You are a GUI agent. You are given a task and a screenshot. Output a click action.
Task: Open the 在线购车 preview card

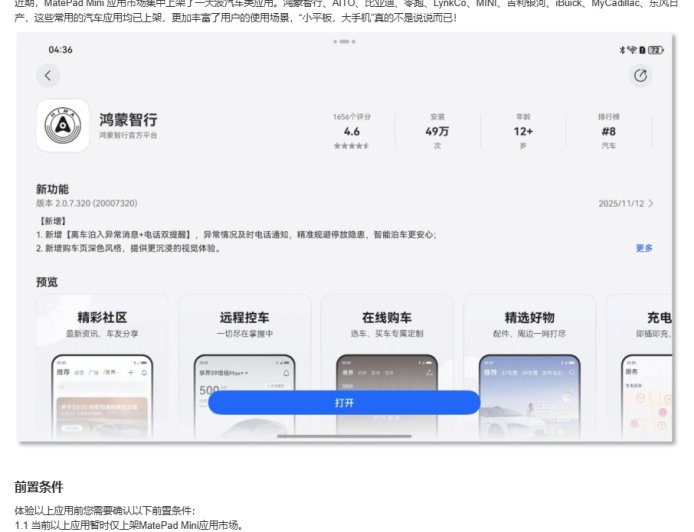point(387,366)
